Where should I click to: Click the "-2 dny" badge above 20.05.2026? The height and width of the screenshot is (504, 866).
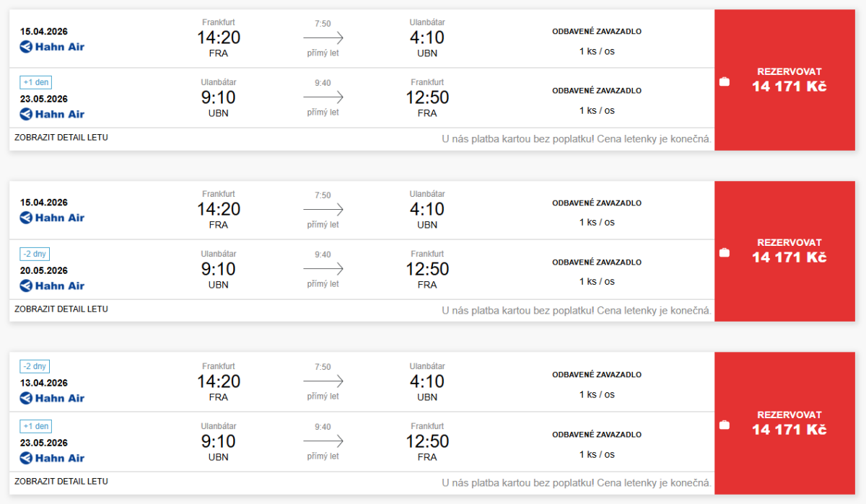coord(35,254)
